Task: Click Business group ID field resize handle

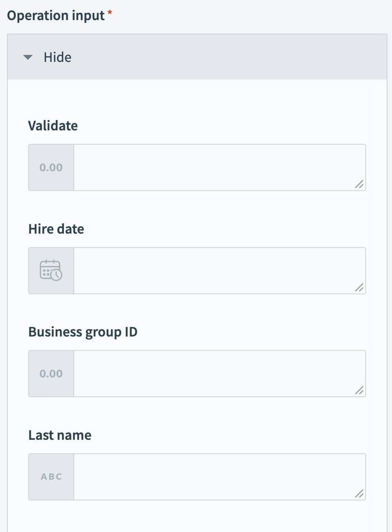Action: coord(359,391)
